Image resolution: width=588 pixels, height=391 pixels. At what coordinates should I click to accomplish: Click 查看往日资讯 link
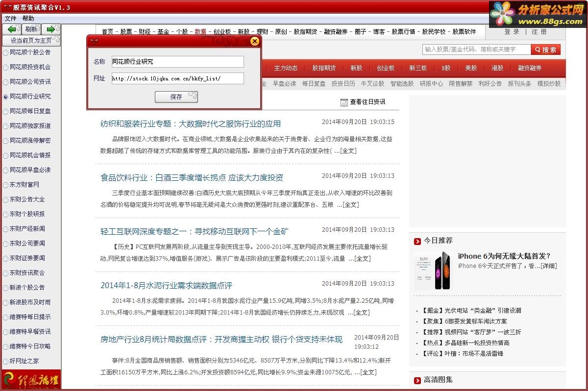point(367,102)
